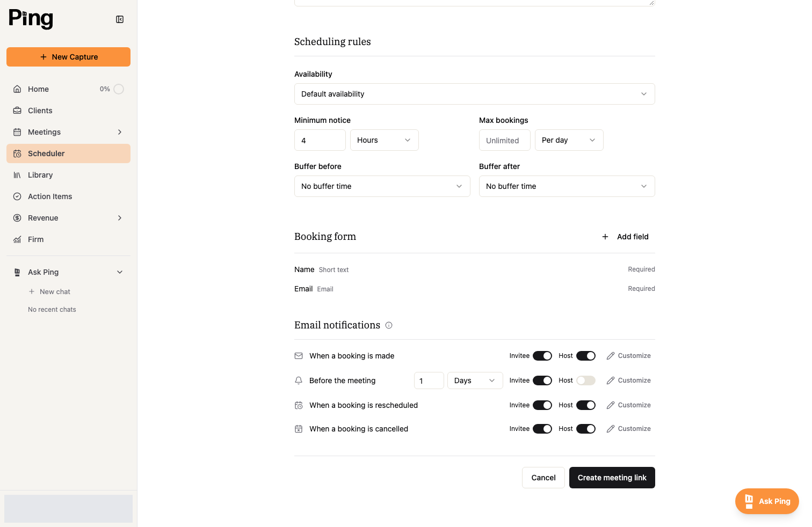Image resolution: width=812 pixels, height=527 pixels.
Task: Open the Days reminder unit dropdown
Action: [x=475, y=380]
